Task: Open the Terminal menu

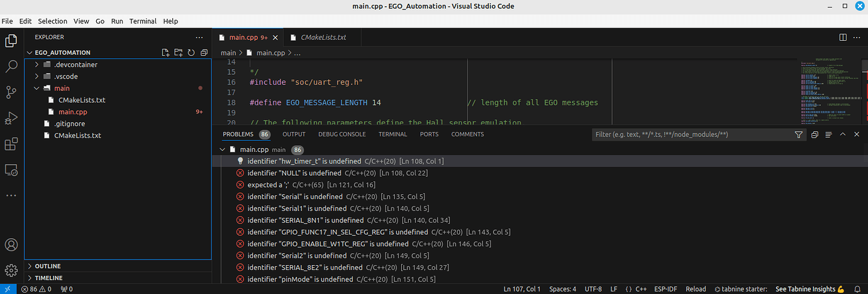Action: (x=143, y=21)
